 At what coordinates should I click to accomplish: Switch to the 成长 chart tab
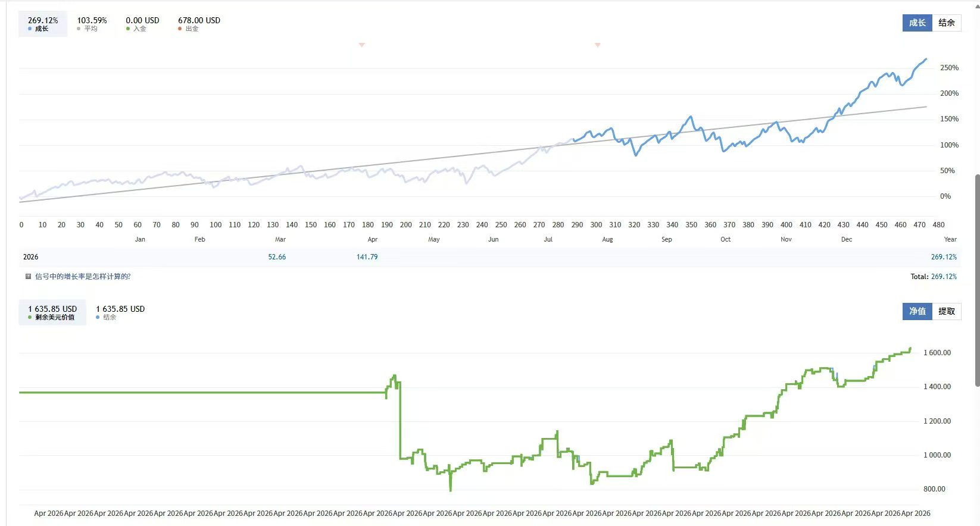[917, 23]
